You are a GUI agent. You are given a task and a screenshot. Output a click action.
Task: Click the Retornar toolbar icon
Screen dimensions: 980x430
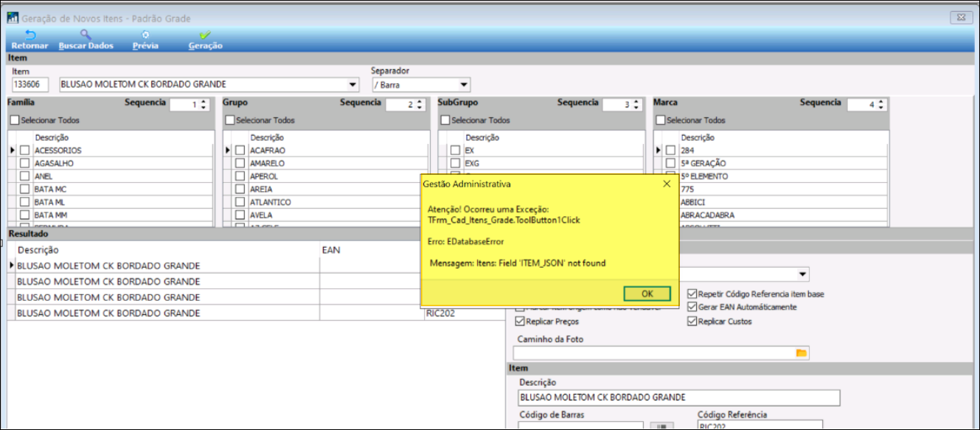click(x=29, y=35)
